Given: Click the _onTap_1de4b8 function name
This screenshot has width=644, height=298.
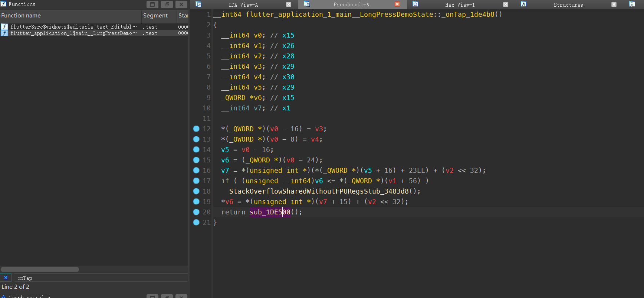Looking at the screenshot, I should tap(468, 14).
